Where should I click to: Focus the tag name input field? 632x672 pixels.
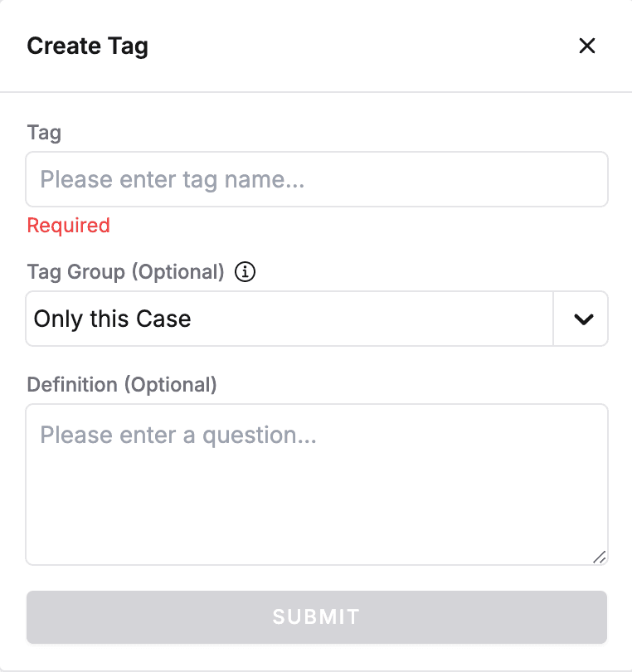pos(316,179)
